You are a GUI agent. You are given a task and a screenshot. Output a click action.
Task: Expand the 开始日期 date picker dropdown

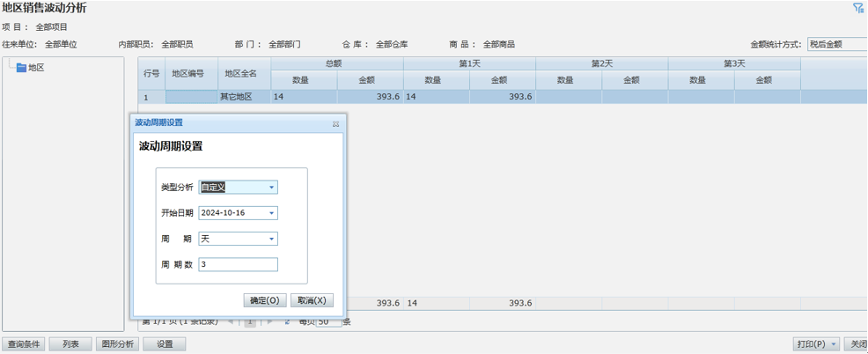click(x=271, y=213)
